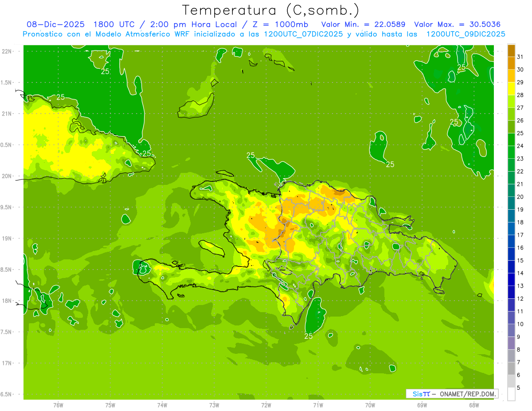Click the "75W" longitude label

tap(110, 406)
